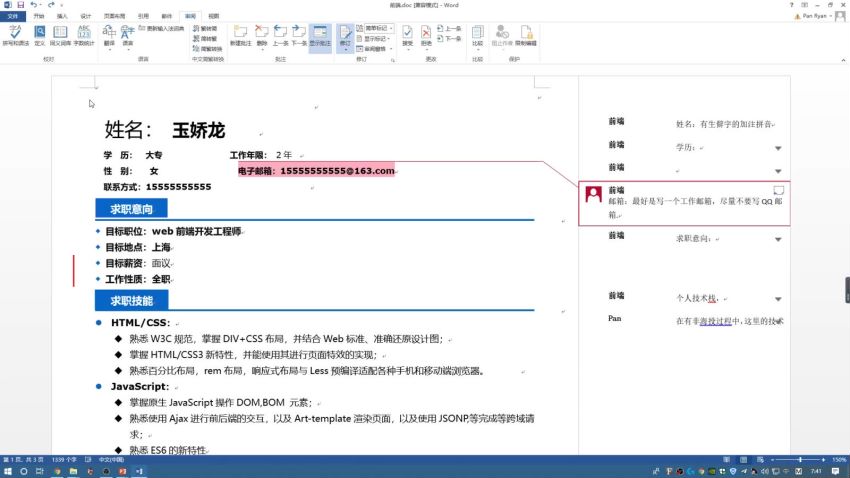
Task: Switch to the Insert (插入) tab
Action: coord(62,16)
